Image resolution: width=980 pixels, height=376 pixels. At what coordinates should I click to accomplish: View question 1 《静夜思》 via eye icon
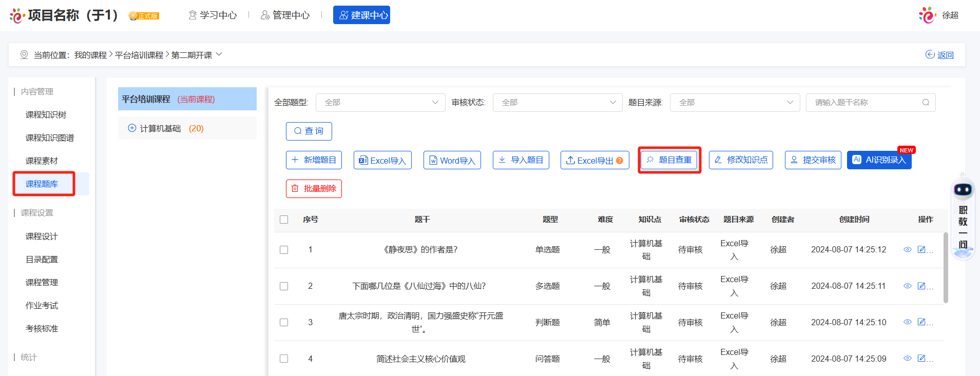(908, 250)
